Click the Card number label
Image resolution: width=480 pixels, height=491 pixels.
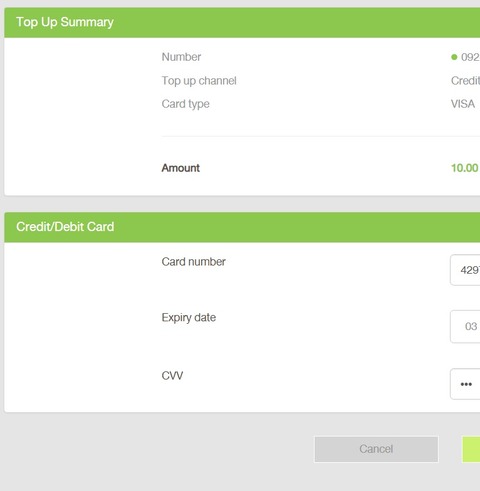pos(194,262)
